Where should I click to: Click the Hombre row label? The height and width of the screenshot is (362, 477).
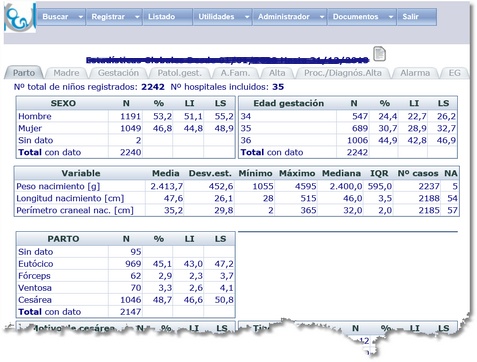35,116
